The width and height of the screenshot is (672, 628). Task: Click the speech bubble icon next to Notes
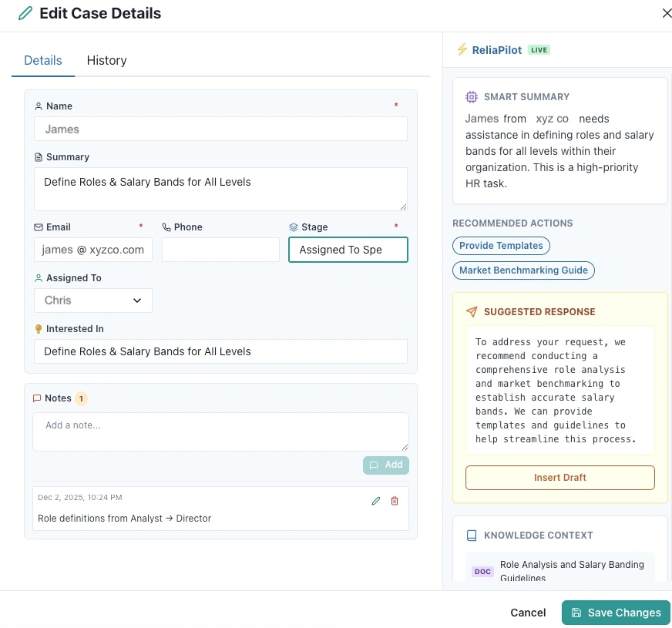coord(38,398)
